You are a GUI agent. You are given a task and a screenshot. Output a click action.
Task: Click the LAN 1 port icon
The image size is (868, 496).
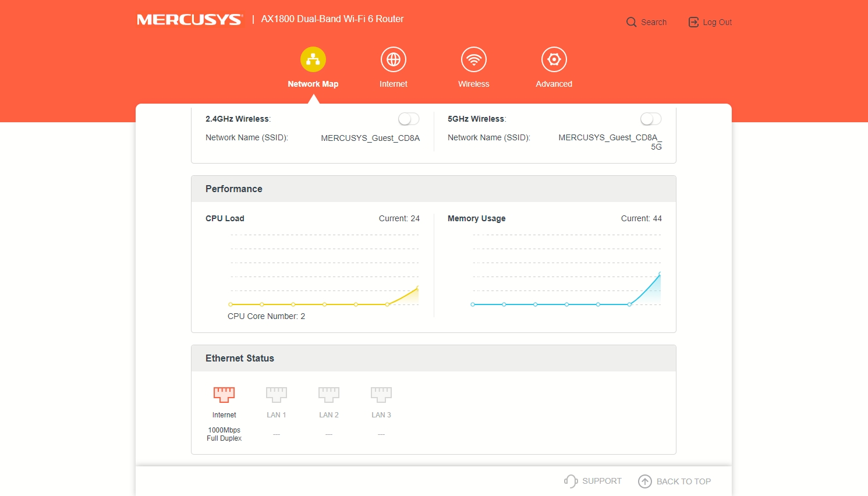coord(277,394)
